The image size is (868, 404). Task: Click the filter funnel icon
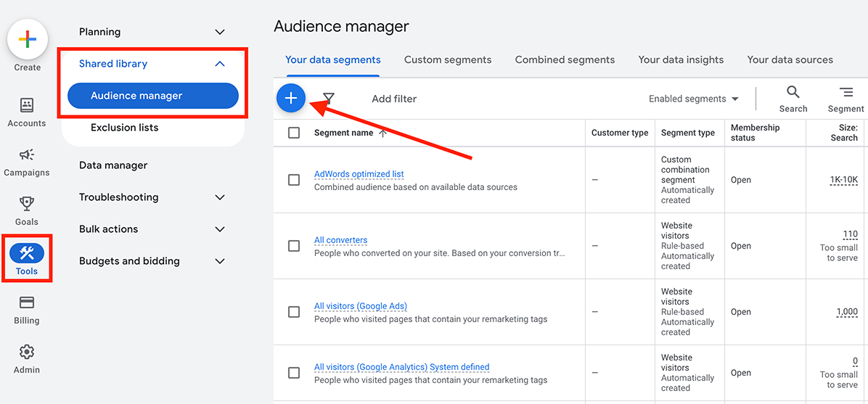pos(329,99)
